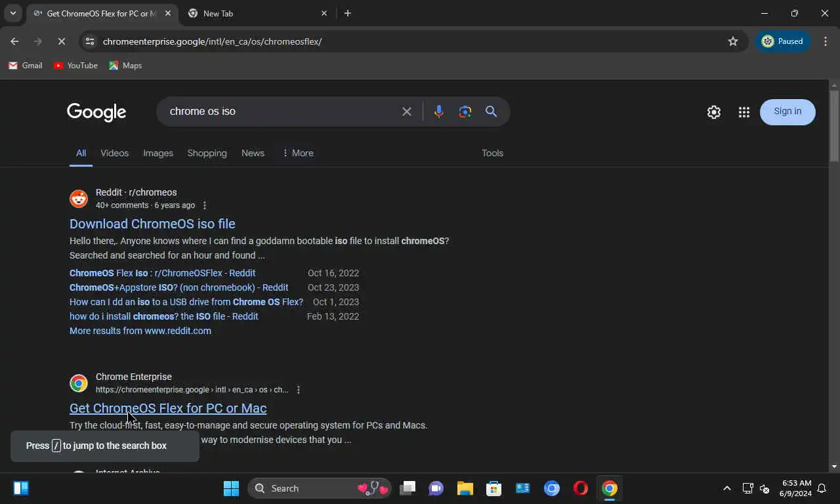840x504 pixels.
Task: Start voice search with microphone icon
Action: point(439,112)
